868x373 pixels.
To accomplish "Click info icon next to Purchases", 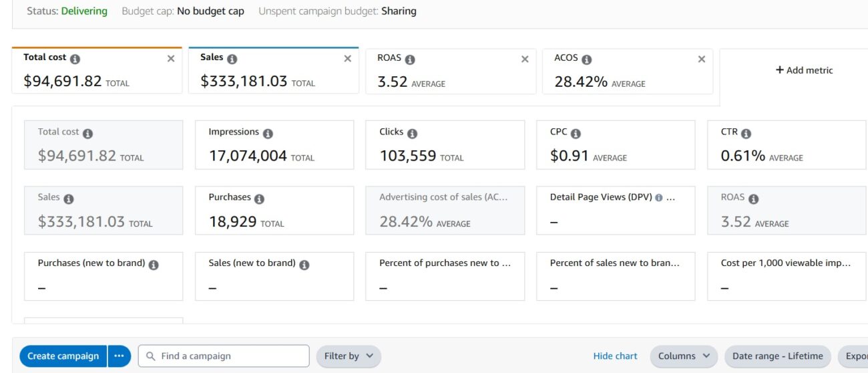I will click(259, 199).
